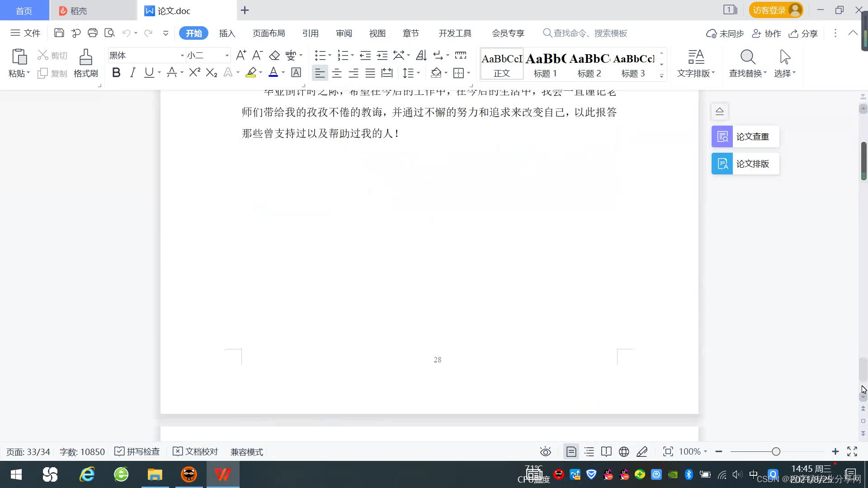Switch to the 页面布局 tab
The height and width of the screenshot is (488, 868).
pyautogui.click(x=269, y=33)
